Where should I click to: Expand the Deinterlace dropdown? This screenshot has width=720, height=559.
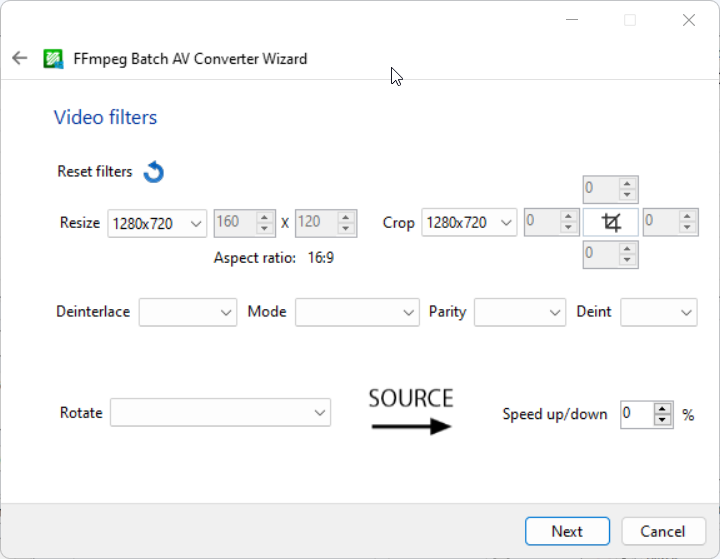pyautogui.click(x=188, y=312)
